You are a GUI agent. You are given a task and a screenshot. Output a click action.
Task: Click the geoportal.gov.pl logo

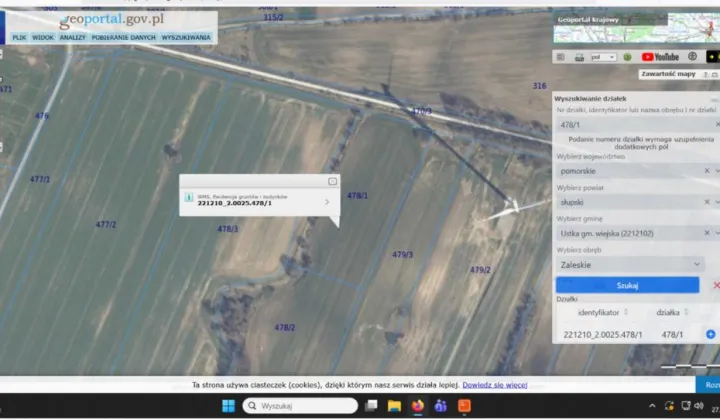pos(112,20)
